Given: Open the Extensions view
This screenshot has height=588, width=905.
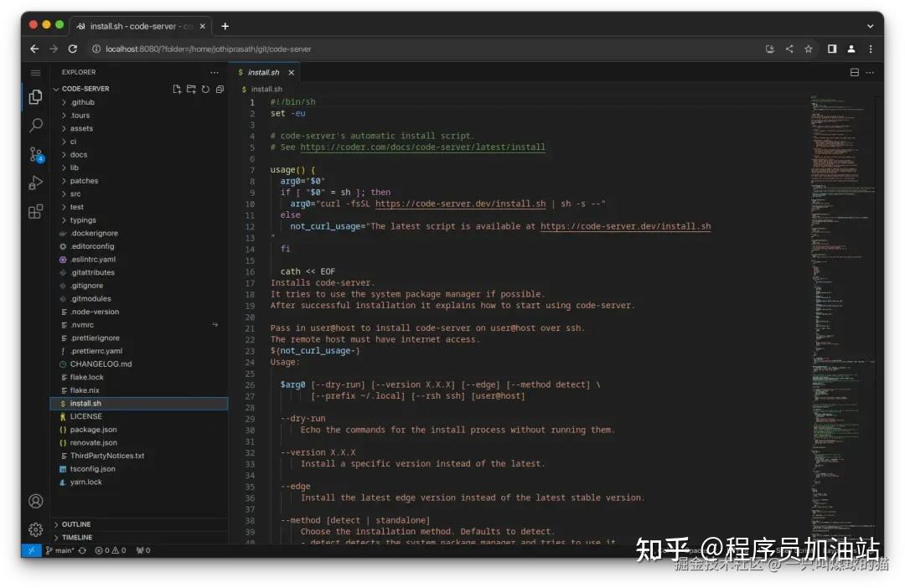Looking at the screenshot, I should [35, 211].
